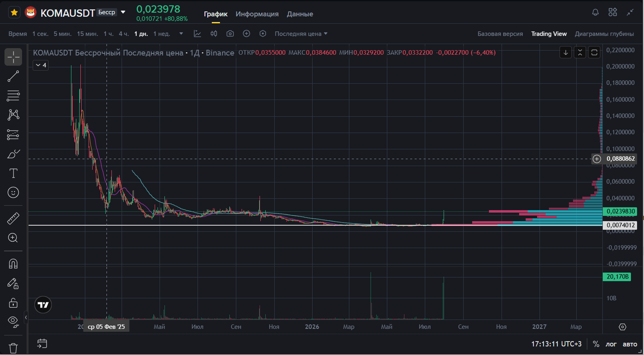Select the 1 дн. timeframe
The image size is (644, 355).
pos(141,34)
